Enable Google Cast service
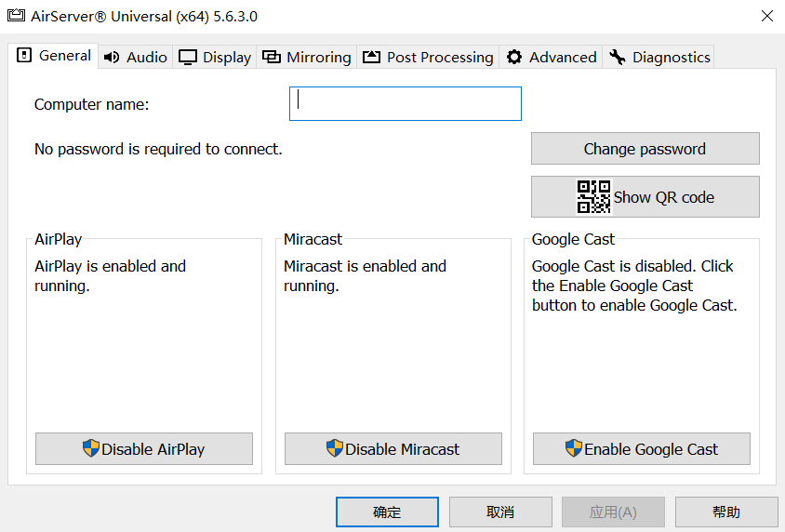Image resolution: width=785 pixels, height=532 pixels. (642, 449)
